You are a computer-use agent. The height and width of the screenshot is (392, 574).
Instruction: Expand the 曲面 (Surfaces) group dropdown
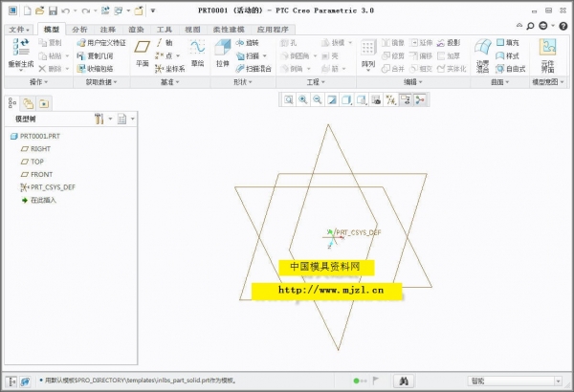click(x=499, y=82)
